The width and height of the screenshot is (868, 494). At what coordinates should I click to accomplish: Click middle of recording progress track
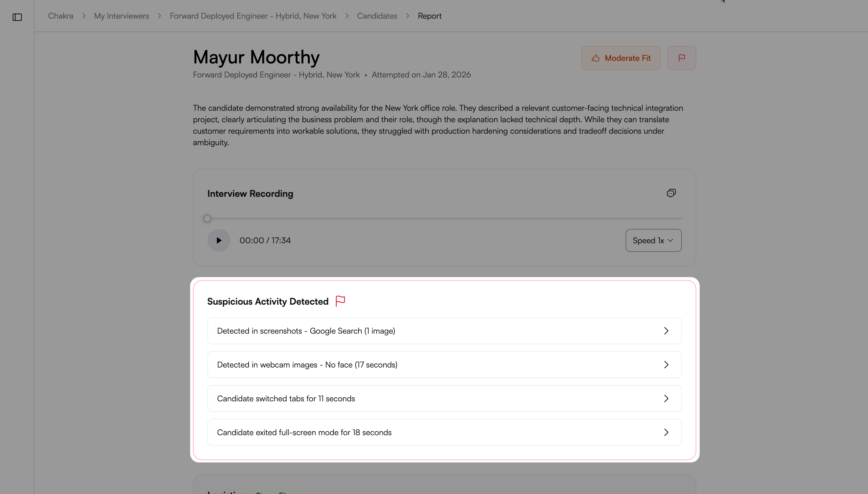tap(444, 219)
